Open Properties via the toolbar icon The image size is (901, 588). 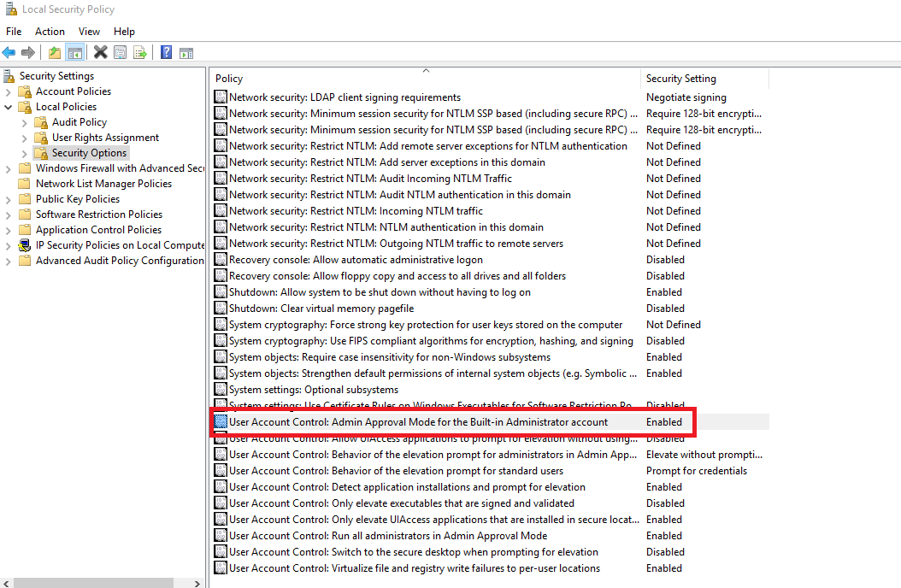pyautogui.click(x=120, y=52)
